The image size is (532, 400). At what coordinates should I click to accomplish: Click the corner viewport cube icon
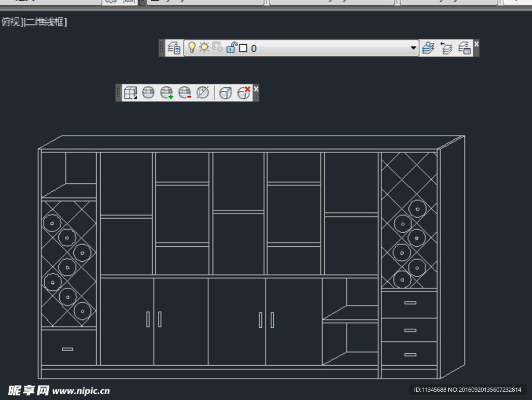tap(225, 94)
